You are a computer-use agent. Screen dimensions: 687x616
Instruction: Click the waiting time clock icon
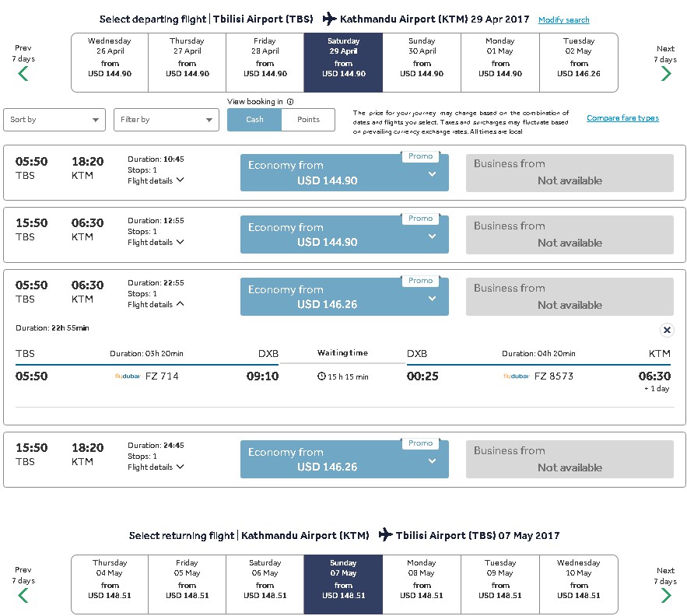click(x=321, y=376)
